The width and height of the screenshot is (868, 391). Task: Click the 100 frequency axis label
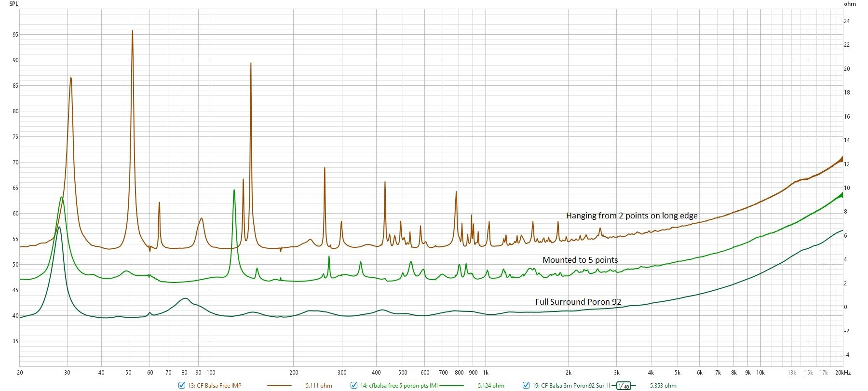(211, 373)
